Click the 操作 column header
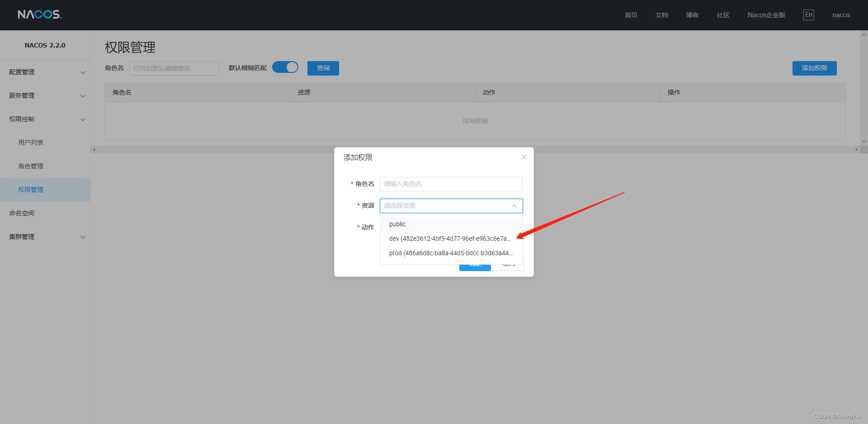Viewport: 868px width, 424px height. click(x=753, y=93)
